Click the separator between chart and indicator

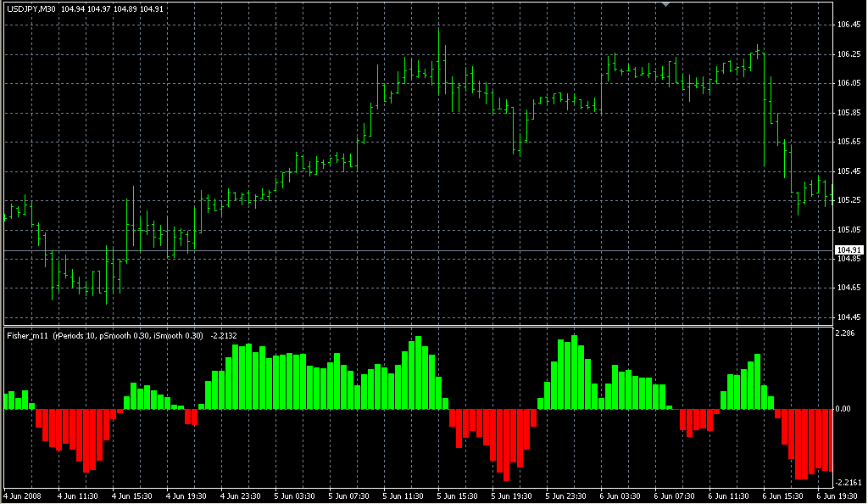coord(418,326)
